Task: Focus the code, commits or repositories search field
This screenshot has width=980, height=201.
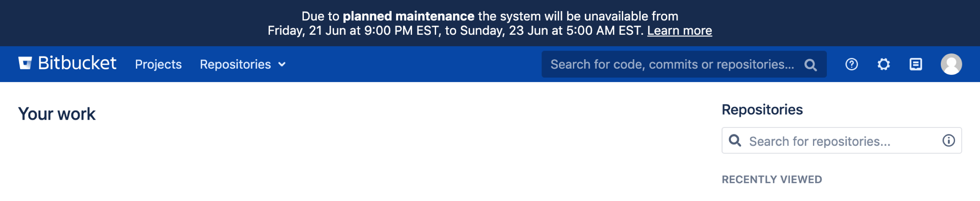Action: pyautogui.click(x=672, y=64)
